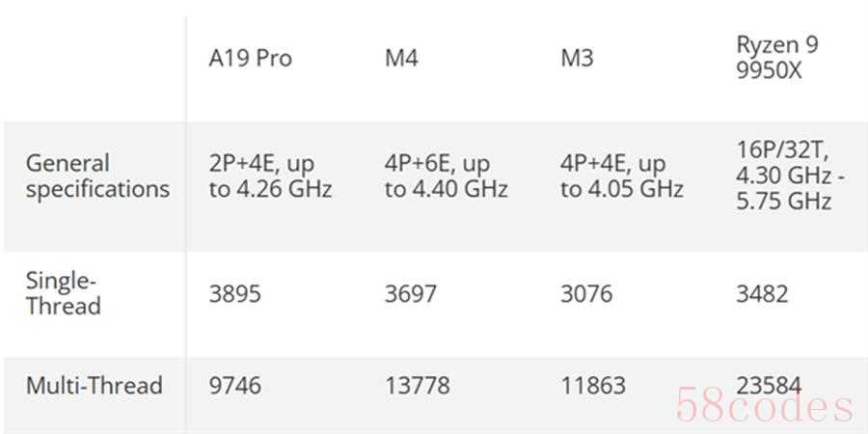Viewport: 868px width, 434px height.
Task: Click the single-thread score 3895
Action: point(234,293)
